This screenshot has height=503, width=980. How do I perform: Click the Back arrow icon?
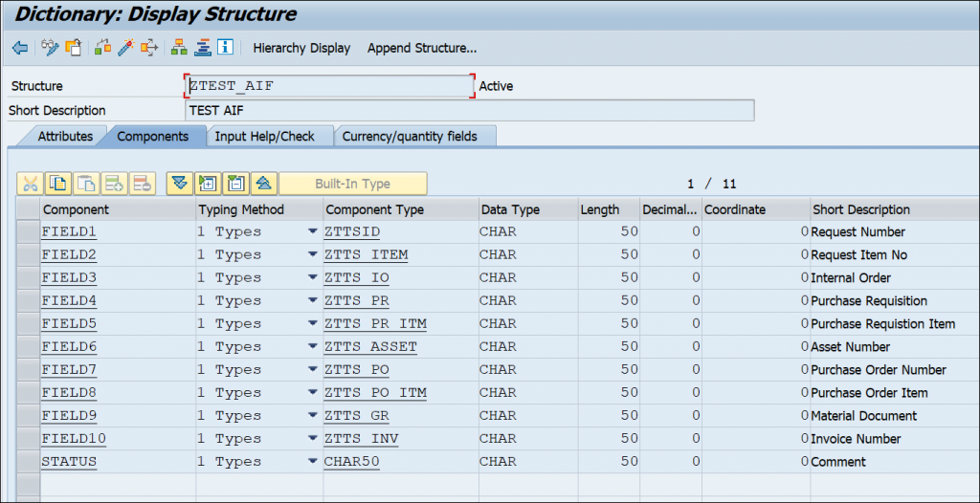pos(19,48)
